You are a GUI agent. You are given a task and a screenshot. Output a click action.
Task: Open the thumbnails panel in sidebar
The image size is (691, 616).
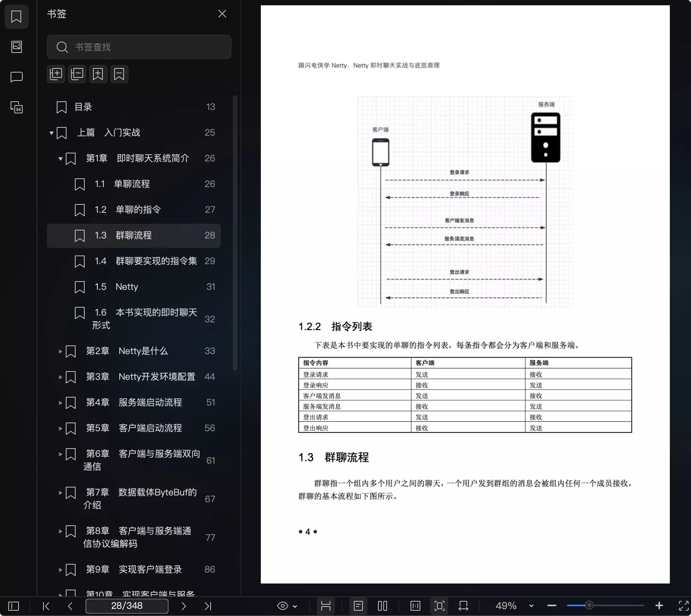(17, 47)
